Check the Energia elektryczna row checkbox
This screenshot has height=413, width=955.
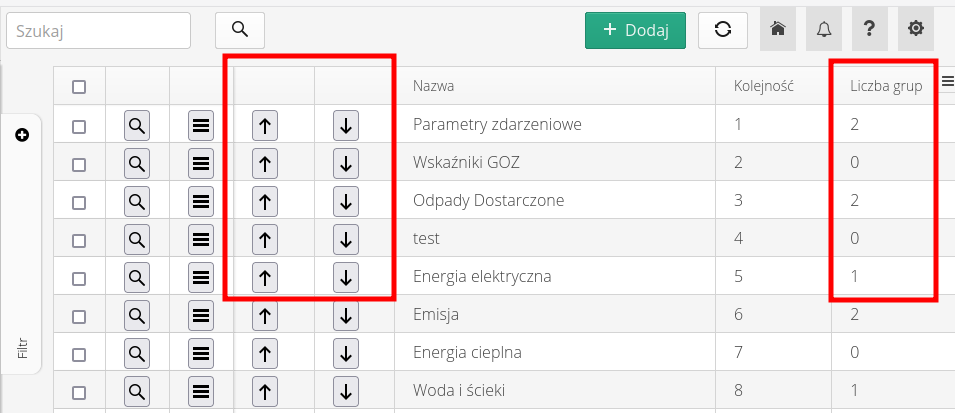point(79,277)
